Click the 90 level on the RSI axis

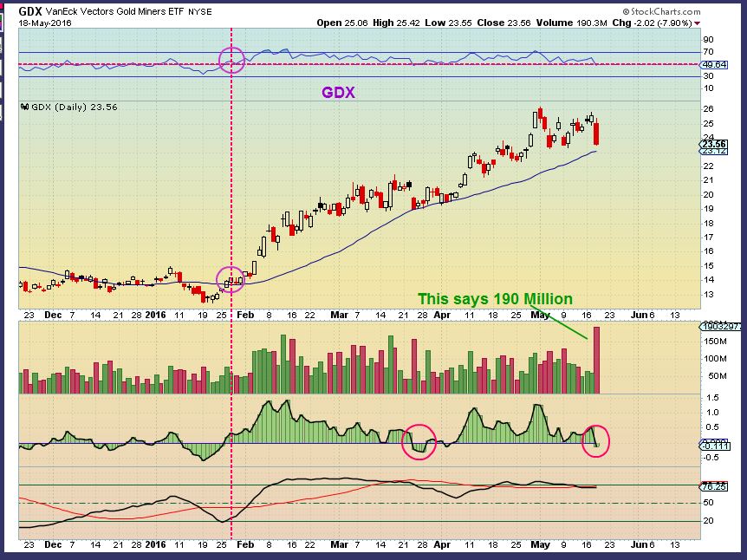708,40
